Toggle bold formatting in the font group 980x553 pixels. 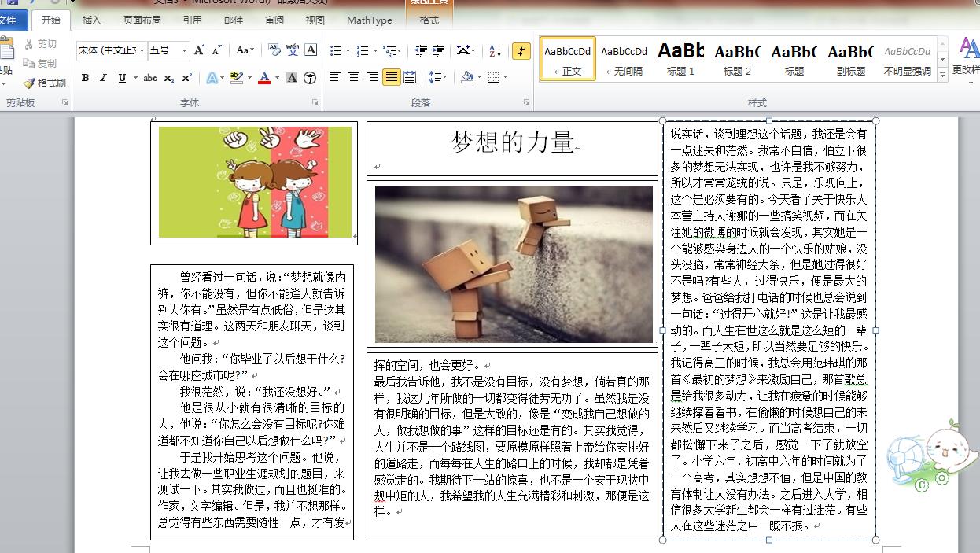pyautogui.click(x=85, y=78)
